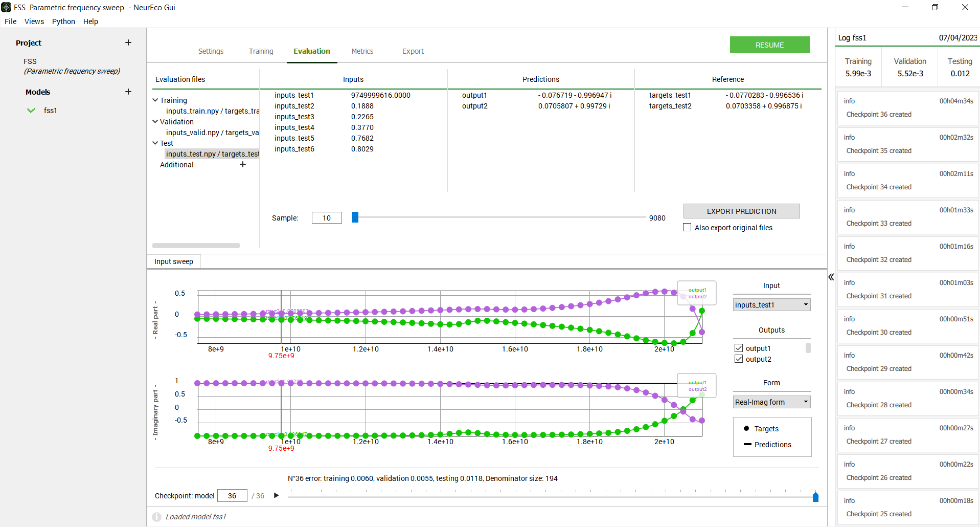Toggle Also export original files checkbox

pyautogui.click(x=687, y=227)
